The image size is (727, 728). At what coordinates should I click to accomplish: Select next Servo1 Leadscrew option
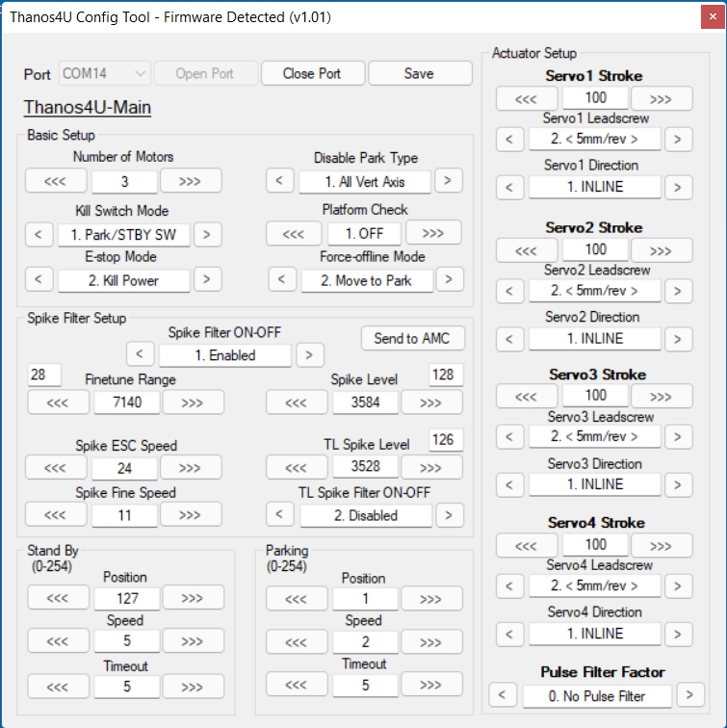[678, 140]
